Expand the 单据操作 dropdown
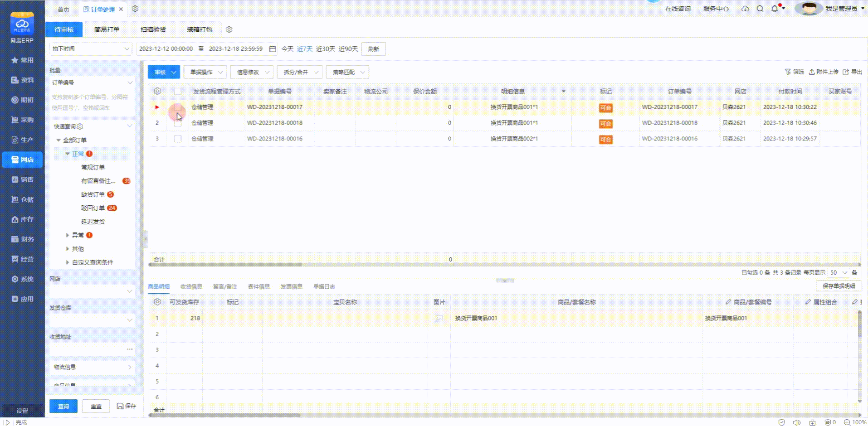 click(205, 72)
